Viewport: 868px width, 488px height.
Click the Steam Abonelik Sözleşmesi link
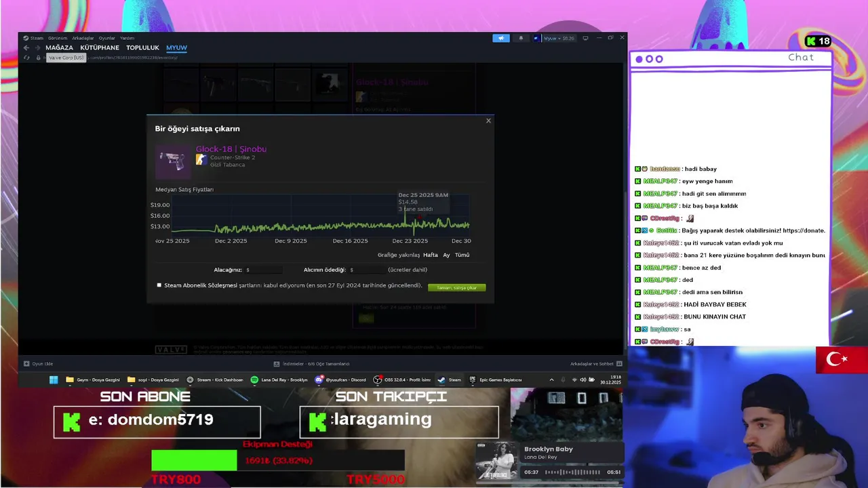coord(200,285)
